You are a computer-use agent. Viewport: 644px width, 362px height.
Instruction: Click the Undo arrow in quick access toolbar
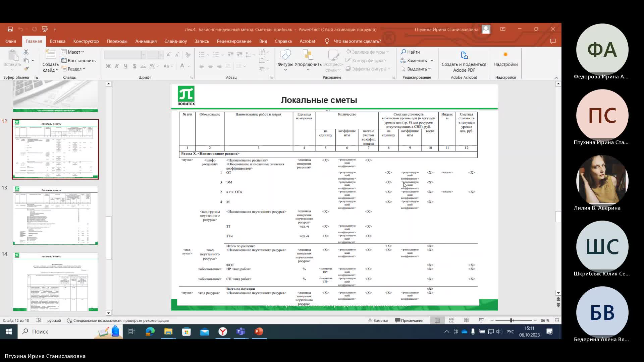(20, 29)
